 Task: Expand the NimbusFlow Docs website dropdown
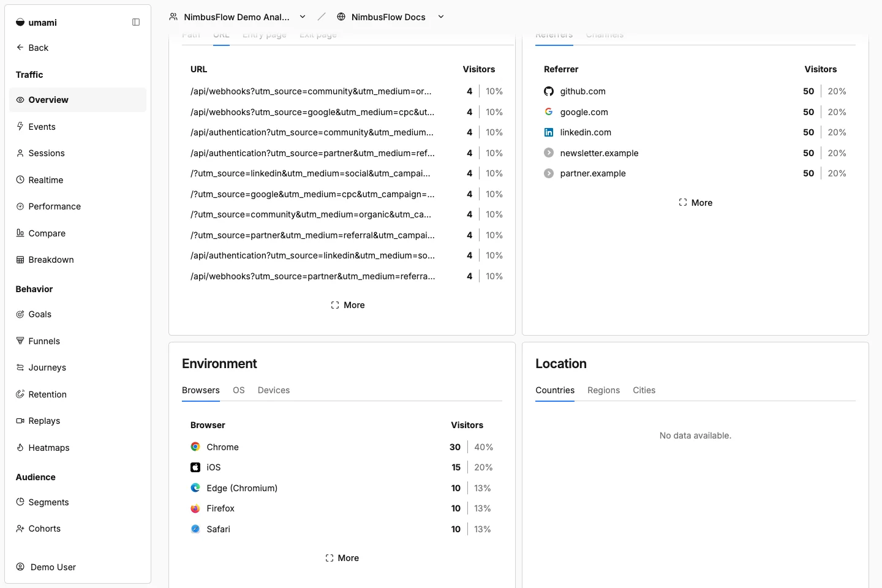pos(441,17)
